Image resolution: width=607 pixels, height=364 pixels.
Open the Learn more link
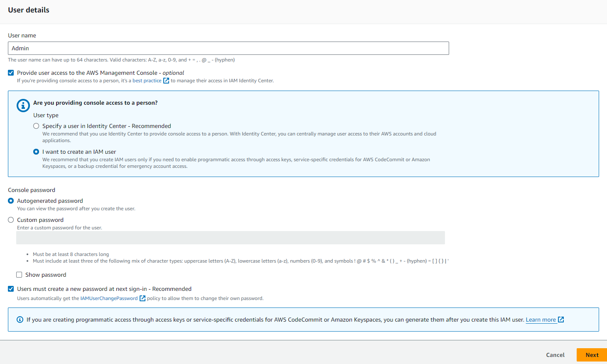click(541, 320)
